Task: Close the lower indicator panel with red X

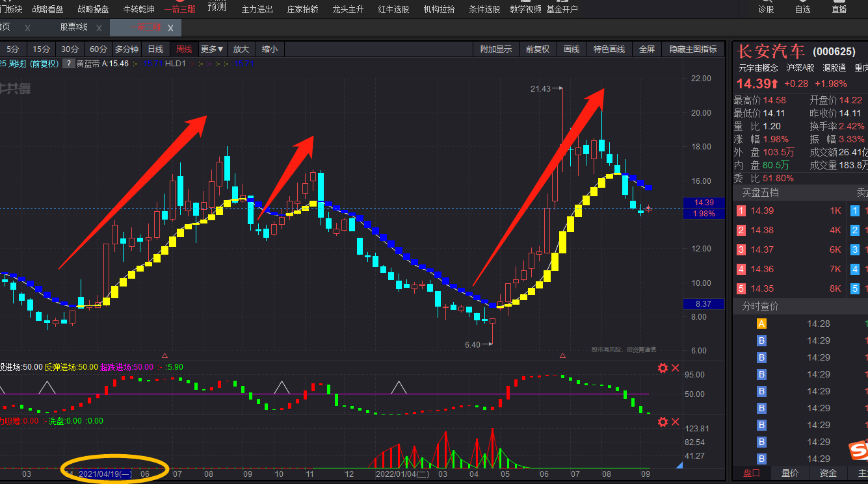Action: tap(676, 422)
